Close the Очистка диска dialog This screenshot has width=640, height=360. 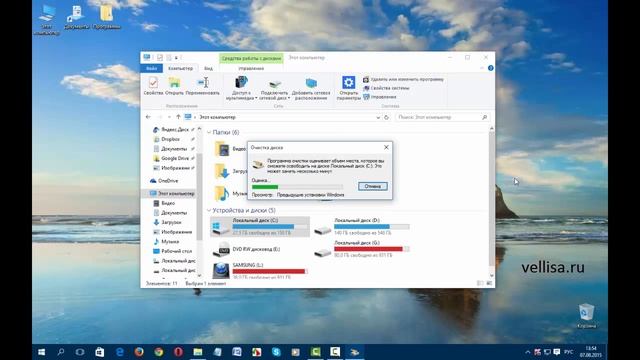pos(386,147)
